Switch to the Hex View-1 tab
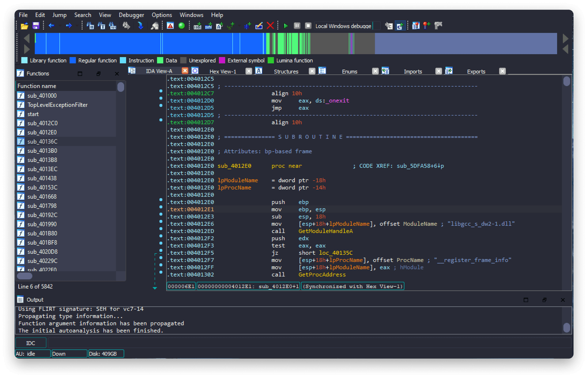Image resolution: width=588 pixels, height=378 pixels. coord(223,71)
